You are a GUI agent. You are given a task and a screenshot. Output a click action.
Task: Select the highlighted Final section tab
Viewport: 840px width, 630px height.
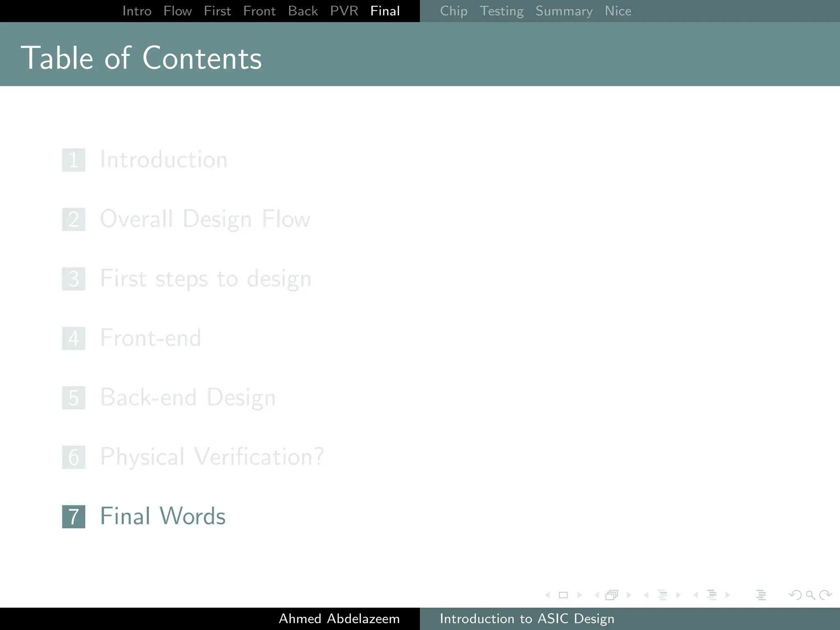385,11
